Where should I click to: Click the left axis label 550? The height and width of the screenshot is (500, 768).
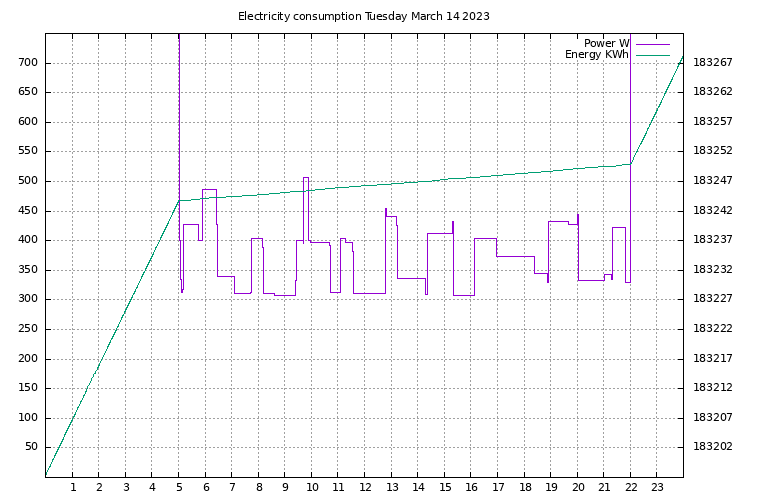click(28, 151)
